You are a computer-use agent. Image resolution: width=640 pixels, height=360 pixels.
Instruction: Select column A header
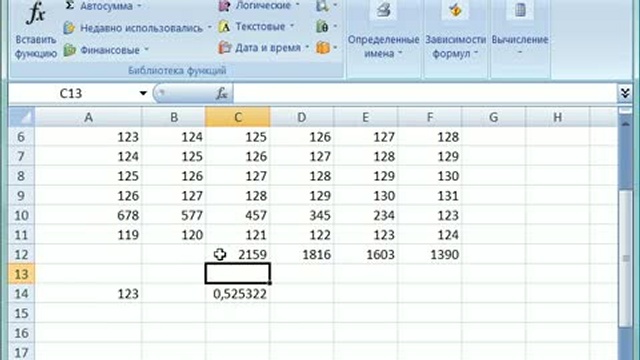coord(88,117)
